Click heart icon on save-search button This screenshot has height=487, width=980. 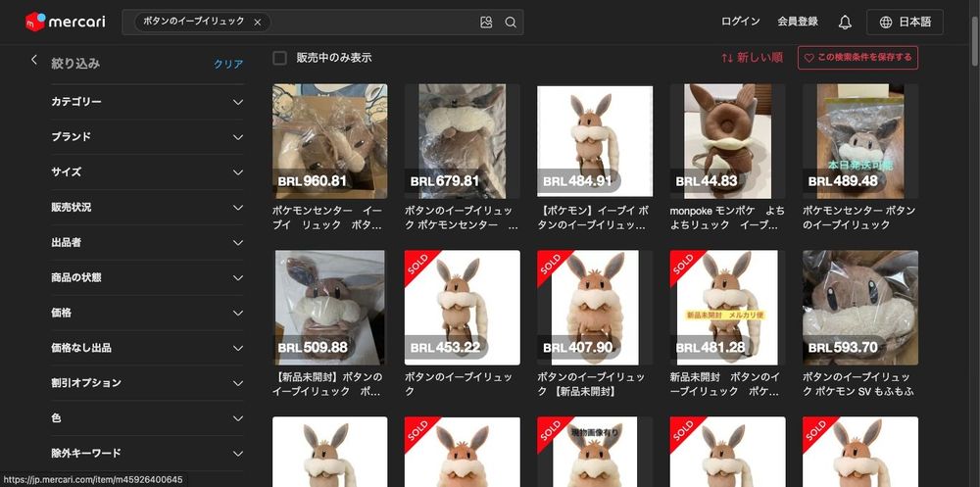click(x=808, y=58)
